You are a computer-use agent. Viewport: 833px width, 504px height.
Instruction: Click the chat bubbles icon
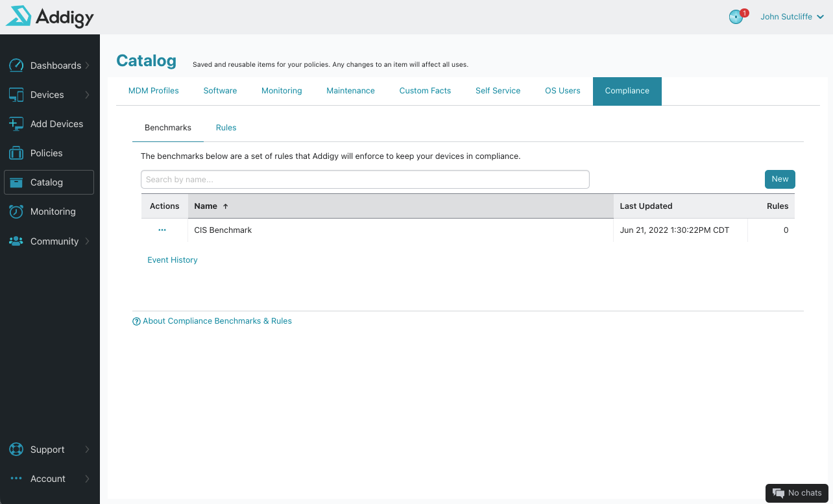[779, 493]
